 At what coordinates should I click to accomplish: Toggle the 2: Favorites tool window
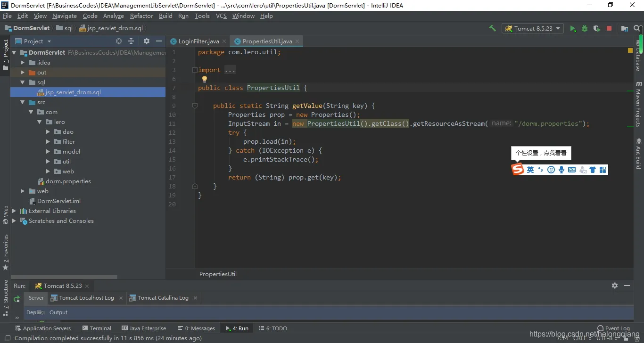5,252
